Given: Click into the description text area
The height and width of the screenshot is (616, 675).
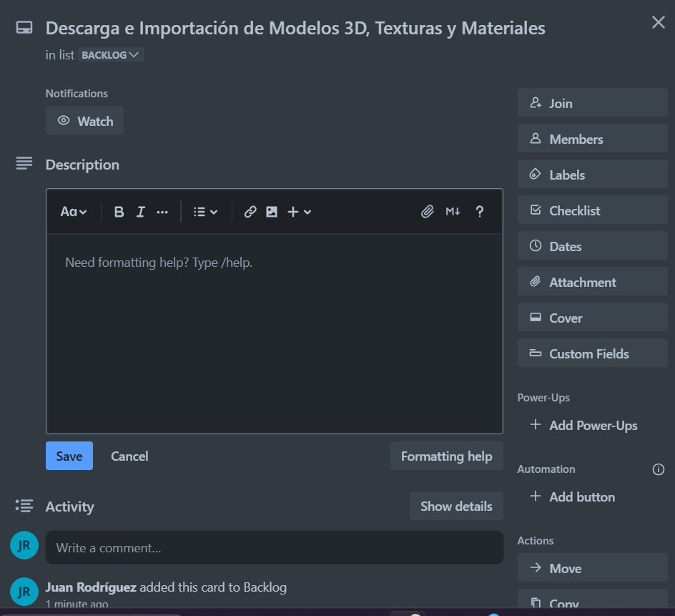Looking at the screenshot, I should [275, 333].
